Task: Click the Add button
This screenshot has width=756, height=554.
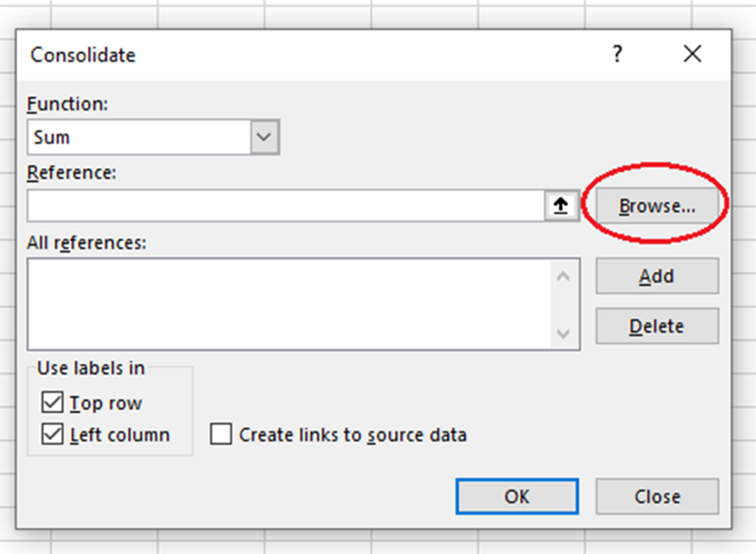Action: click(657, 276)
